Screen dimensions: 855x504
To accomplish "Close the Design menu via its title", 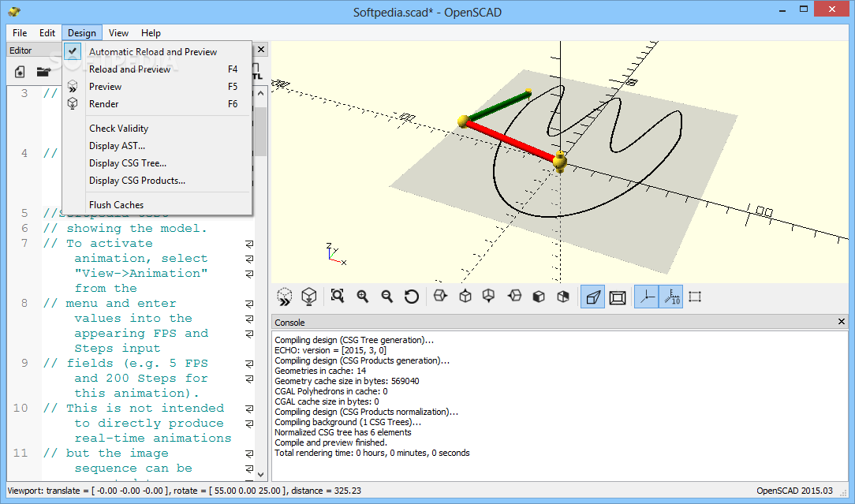I will (x=82, y=32).
